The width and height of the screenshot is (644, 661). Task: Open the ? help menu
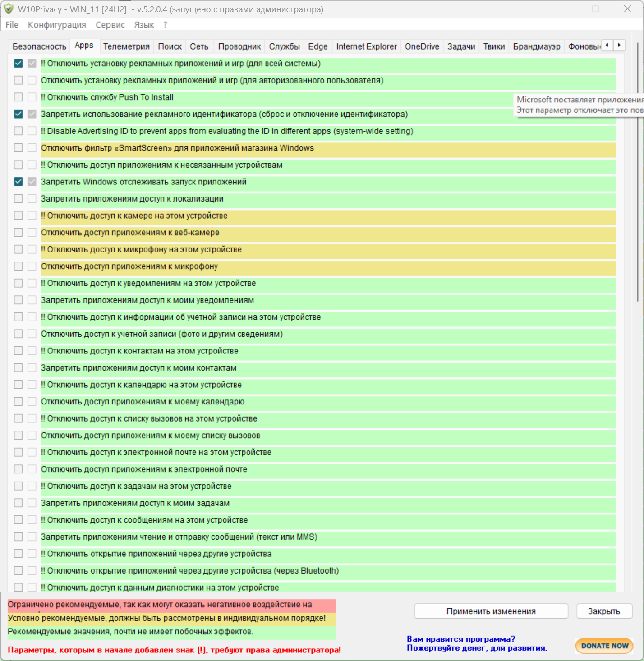(x=165, y=25)
